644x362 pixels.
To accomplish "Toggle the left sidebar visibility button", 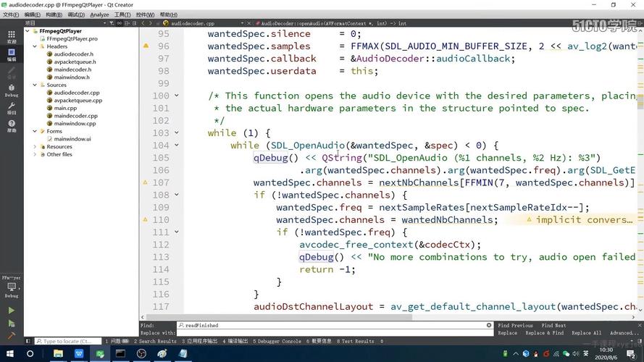I will click(x=28, y=341).
